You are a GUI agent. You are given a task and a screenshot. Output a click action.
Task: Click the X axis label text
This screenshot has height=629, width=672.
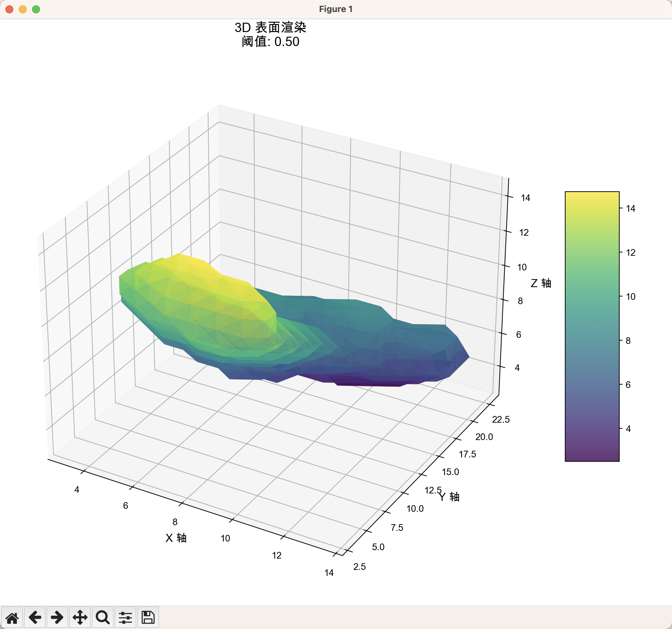[176, 538]
